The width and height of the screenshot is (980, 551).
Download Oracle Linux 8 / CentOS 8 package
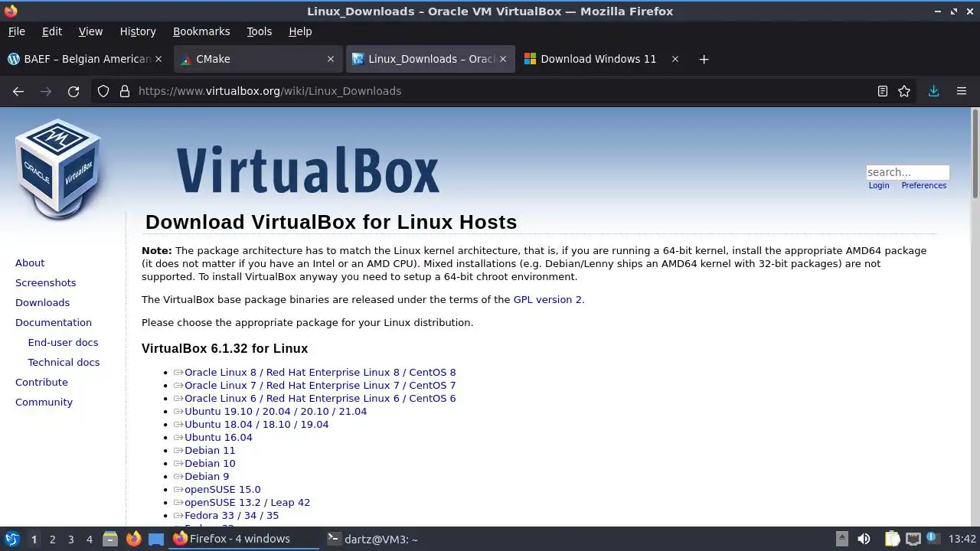point(320,372)
